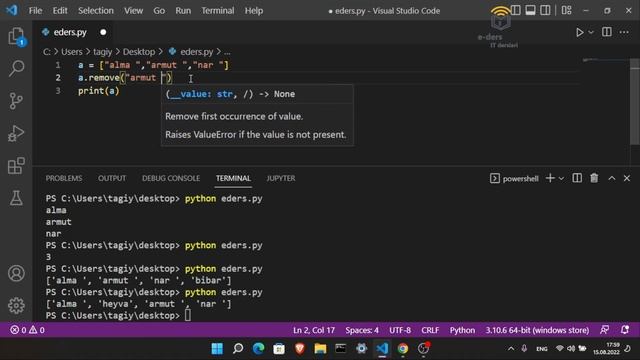Viewport: 640px width, 360px height.
Task: Open the File menu
Action: [x=35, y=11]
